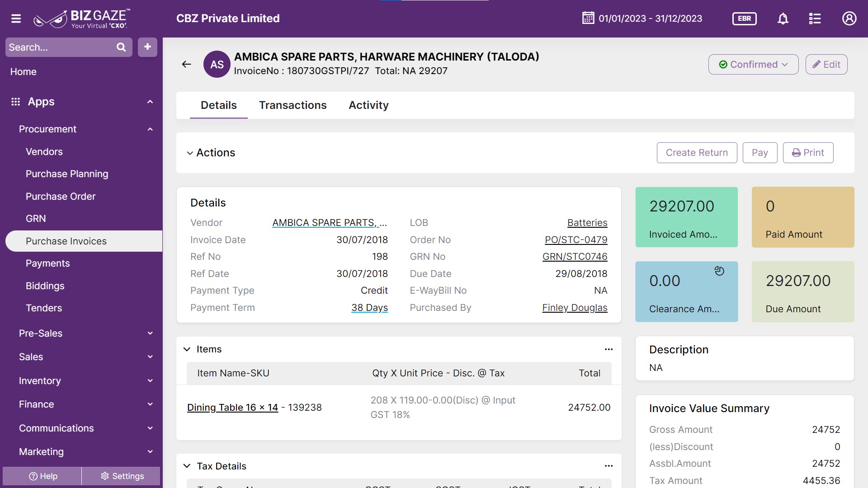Image resolution: width=868 pixels, height=488 pixels.
Task: Click the Clearance Amount 0.00 card
Action: click(x=686, y=291)
